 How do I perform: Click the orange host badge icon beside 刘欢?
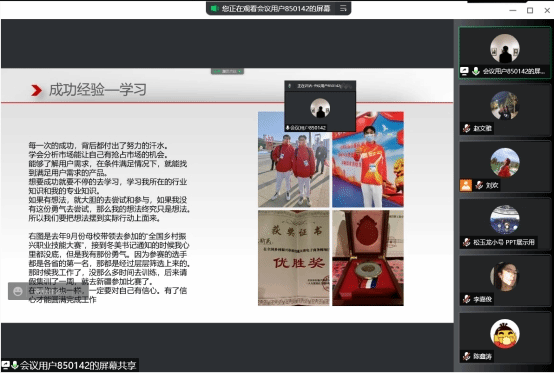tap(466, 185)
